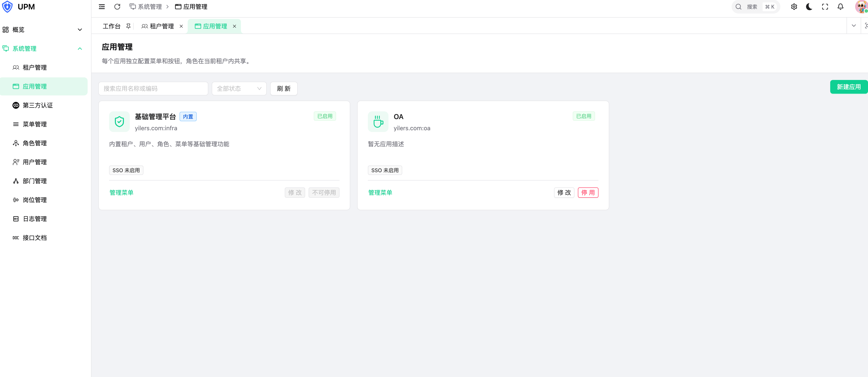Screen dimensions: 868x377
Task: Open 角色管理 in the sidebar
Action: tap(44, 143)
